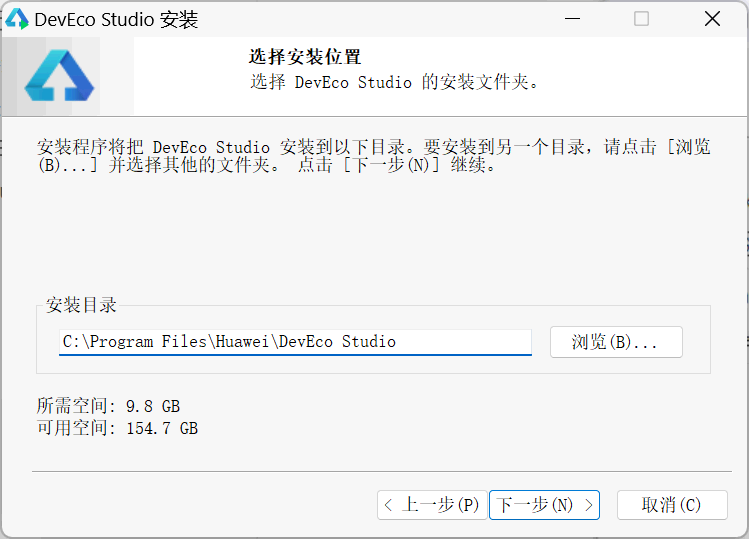The height and width of the screenshot is (539, 749).
Task: Open folder browser with 浏览(B)... button
Action: pyautogui.click(x=616, y=342)
